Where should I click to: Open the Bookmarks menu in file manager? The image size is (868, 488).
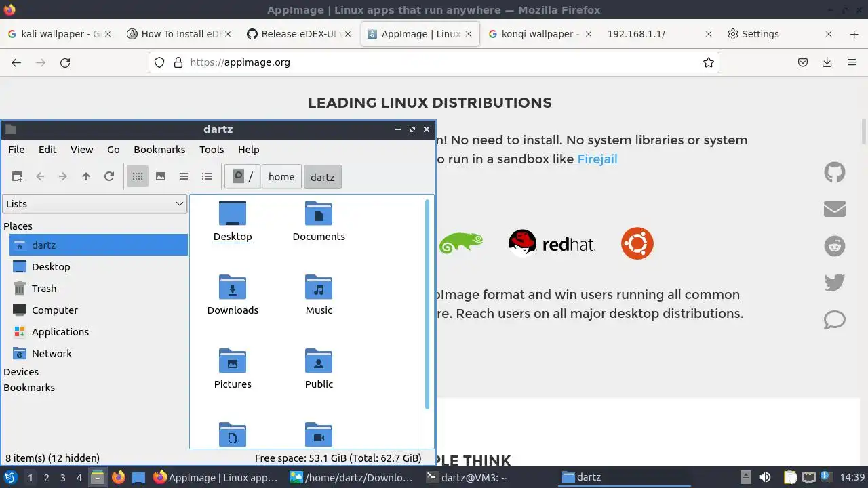coord(159,150)
